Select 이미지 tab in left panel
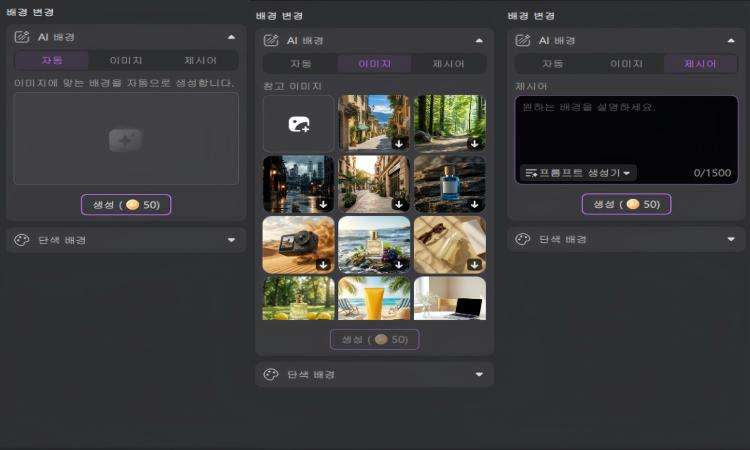 click(126, 60)
